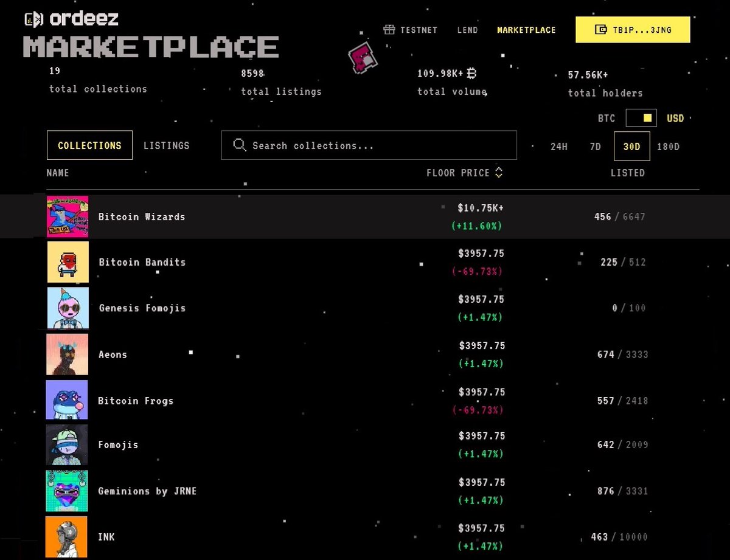Click the 642 / 2009 listed count
Viewport: 730px width, 560px height.
tap(623, 445)
